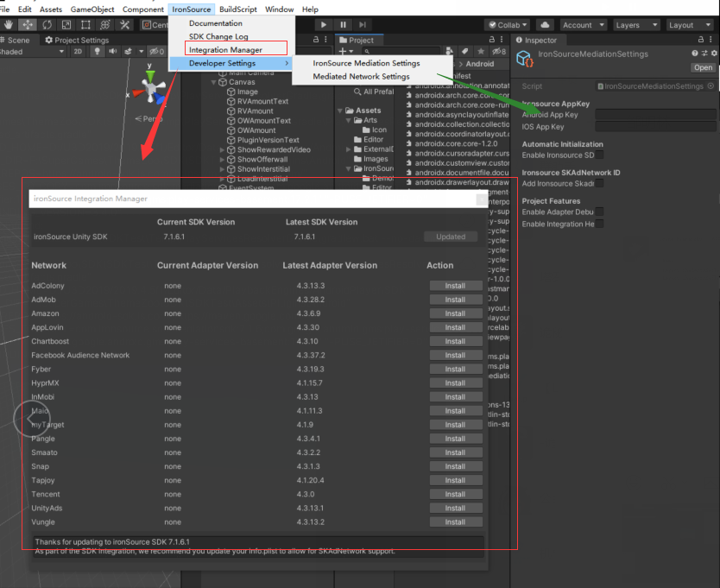
Task: Click into Android App Key field
Action: [655, 114]
